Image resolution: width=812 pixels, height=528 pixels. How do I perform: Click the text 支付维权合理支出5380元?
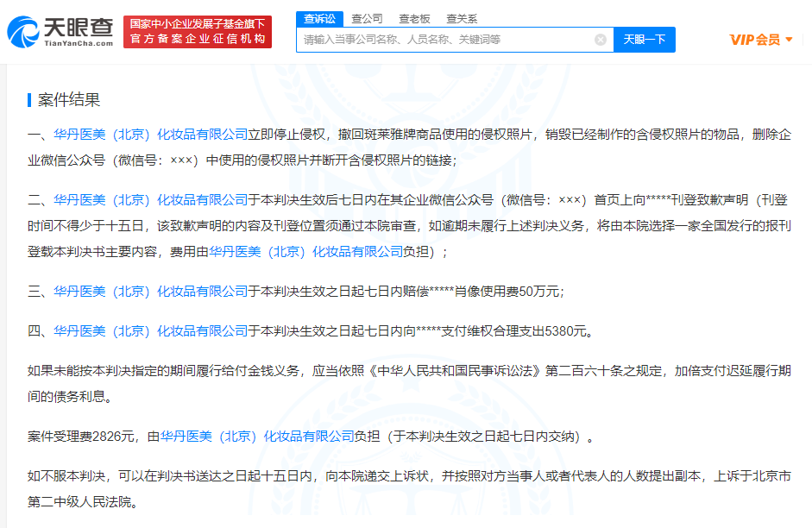pos(513,330)
